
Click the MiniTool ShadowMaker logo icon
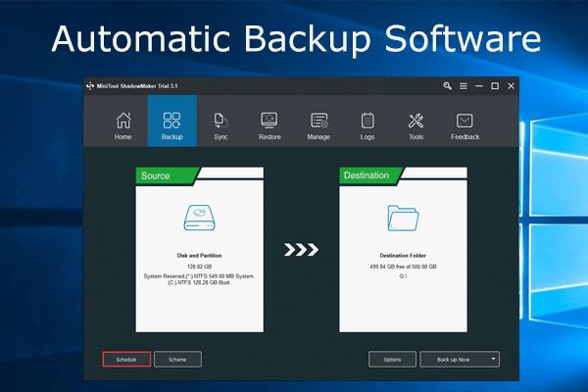[x=90, y=86]
